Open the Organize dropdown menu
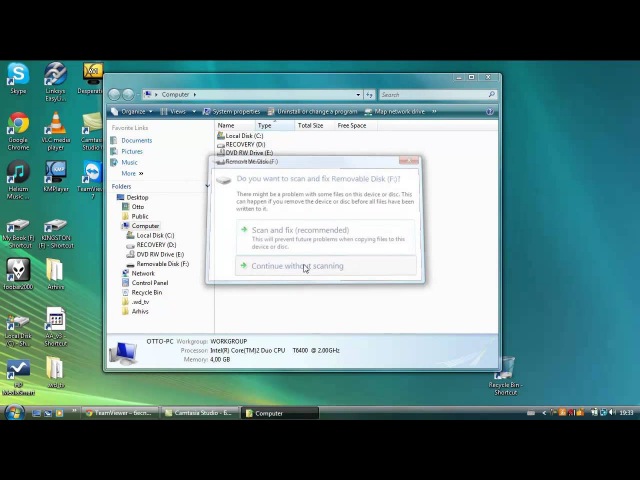Image resolution: width=640 pixels, height=480 pixels. (132, 111)
